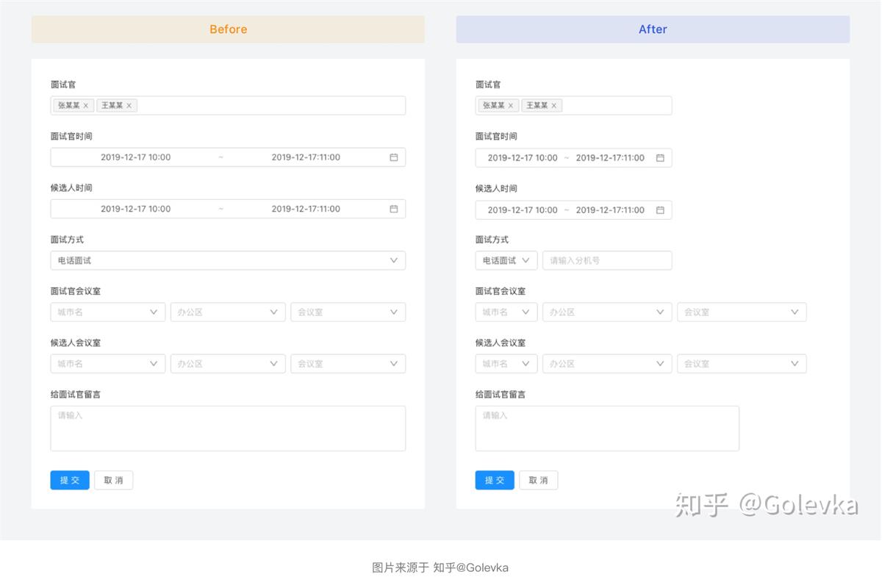Click 取消 button in After panel
Viewport: 882px width, 588px height.
pyautogui.click(x=539, y=480)
